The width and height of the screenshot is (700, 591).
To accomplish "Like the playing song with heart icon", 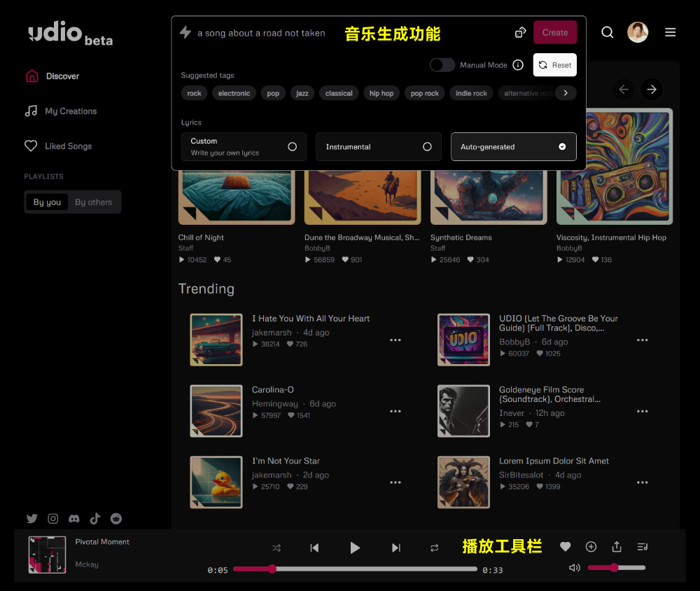I will point(565,546).
